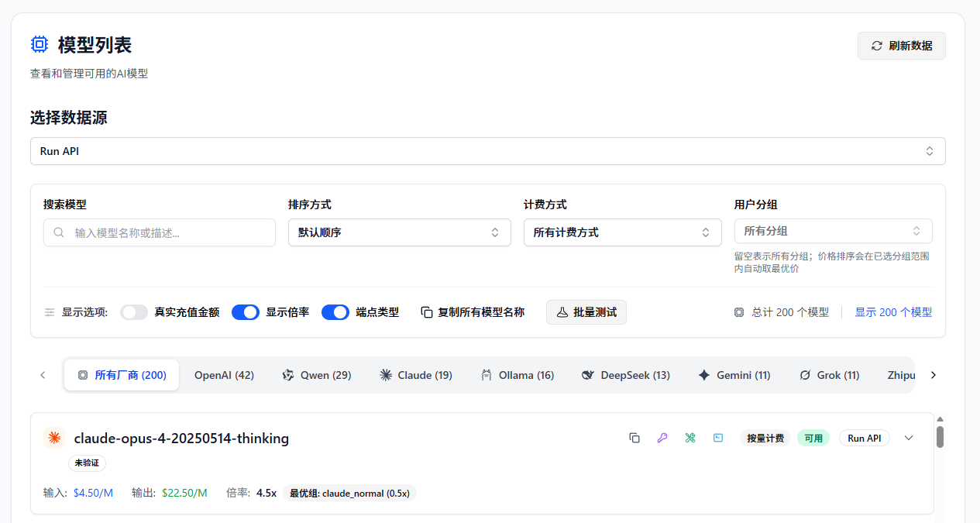Click the green tools icon on claude-opus-4 card
980x523 pixels.
690,438
